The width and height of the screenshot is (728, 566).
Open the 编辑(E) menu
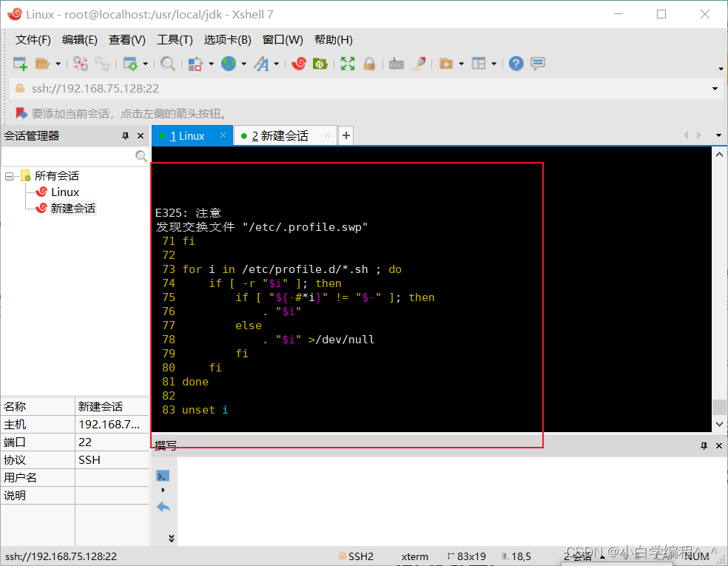pos(80,40)
